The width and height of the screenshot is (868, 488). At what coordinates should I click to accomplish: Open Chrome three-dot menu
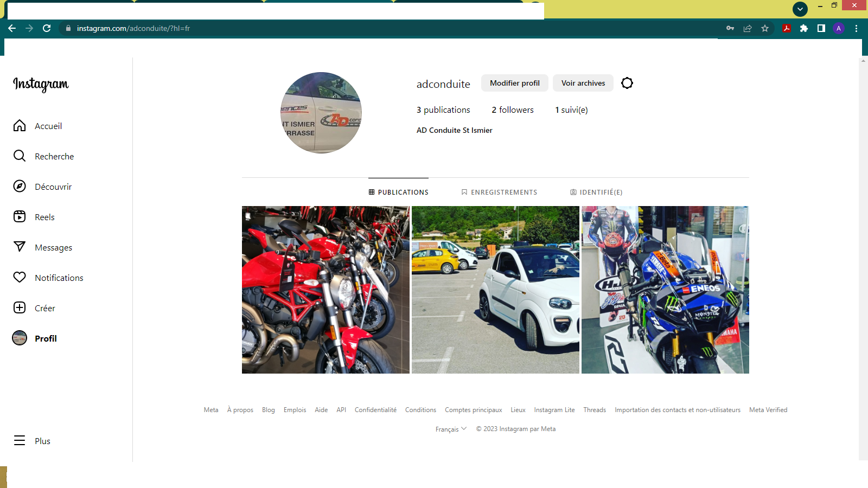(x=857, y=28)
